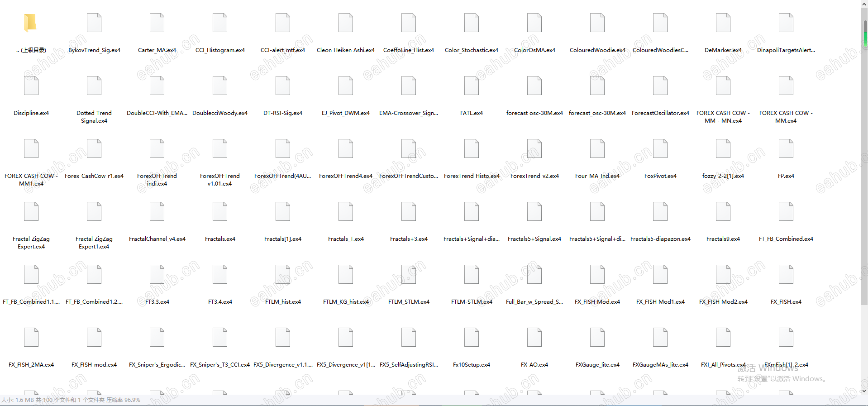Click the FP.ex4 file icon
Viewport: 868px width, 406px height.
click(x=786, y=148)
